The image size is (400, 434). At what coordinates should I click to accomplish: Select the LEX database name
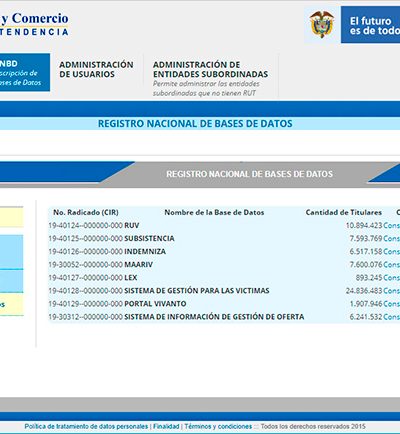coord(131,277)
